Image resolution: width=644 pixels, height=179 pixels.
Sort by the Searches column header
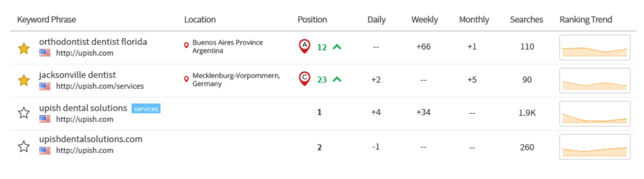(526, 20)
